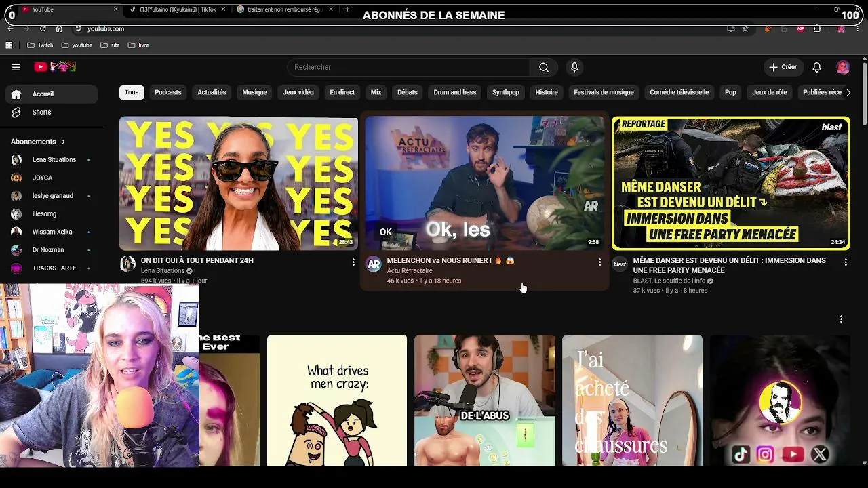Select the En direct filter chip
The image size is (868, 488).
coord(342,92)
